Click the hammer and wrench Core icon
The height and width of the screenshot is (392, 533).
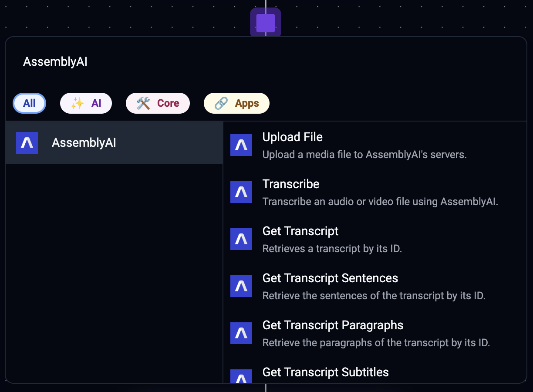143,103
